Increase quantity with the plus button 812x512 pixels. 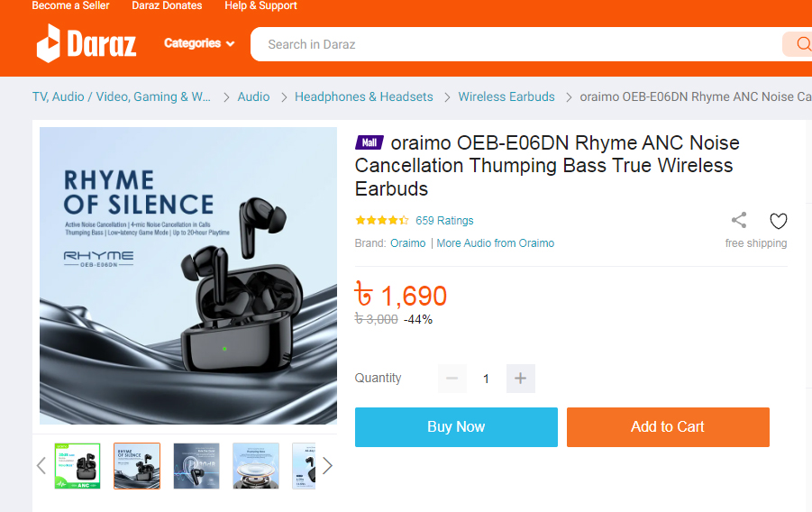[520, 379]
